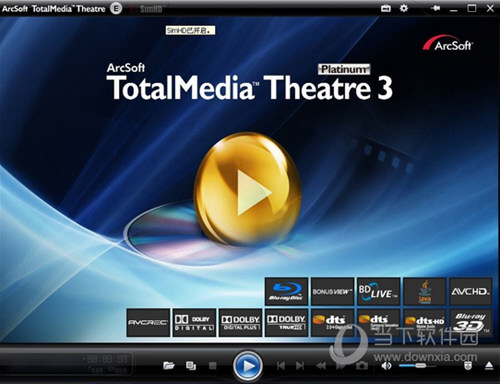
Task: Click the circled E icon beside the title
Action: click(x=116, y=9)
